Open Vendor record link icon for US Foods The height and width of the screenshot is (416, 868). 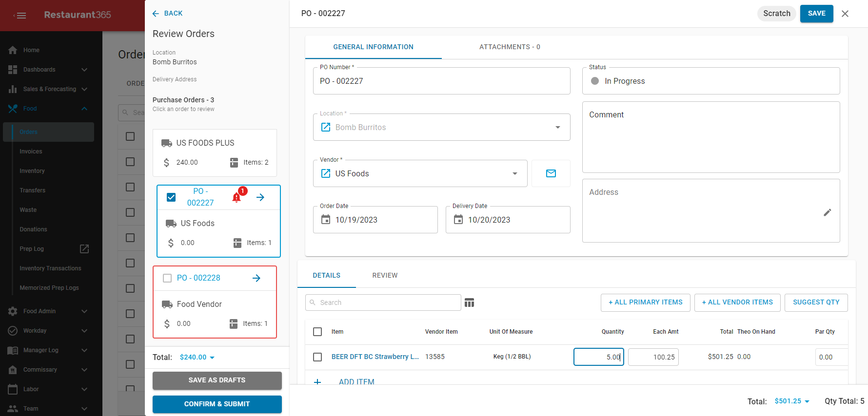[326, 173]
